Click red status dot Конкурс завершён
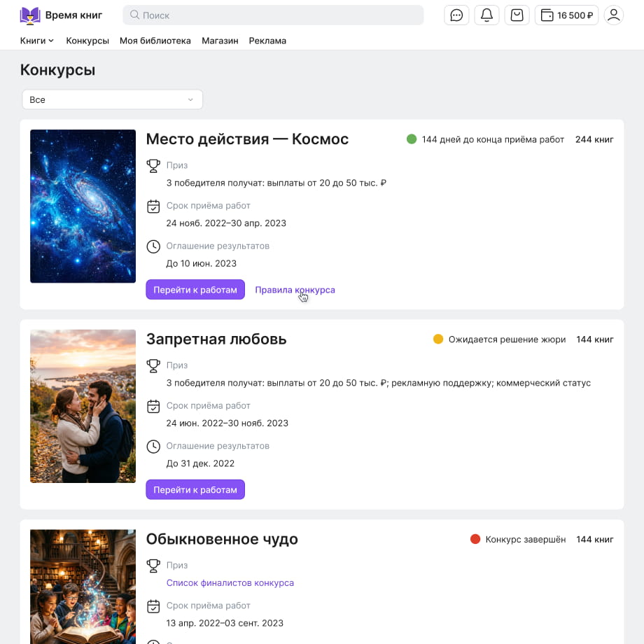The image size is (644, 644). (x=475, y=539)
